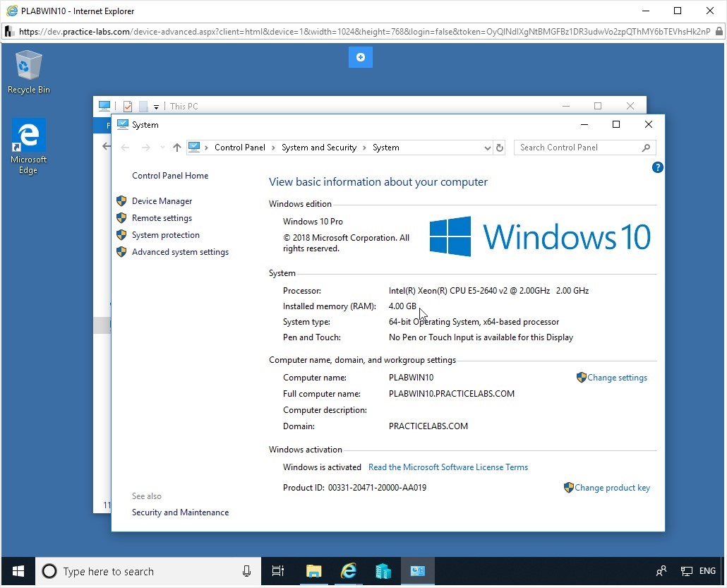This screenshot has height=588, width=727.
Task: Open System protection link
Action: pyautogui.click(x=166, y=234)
